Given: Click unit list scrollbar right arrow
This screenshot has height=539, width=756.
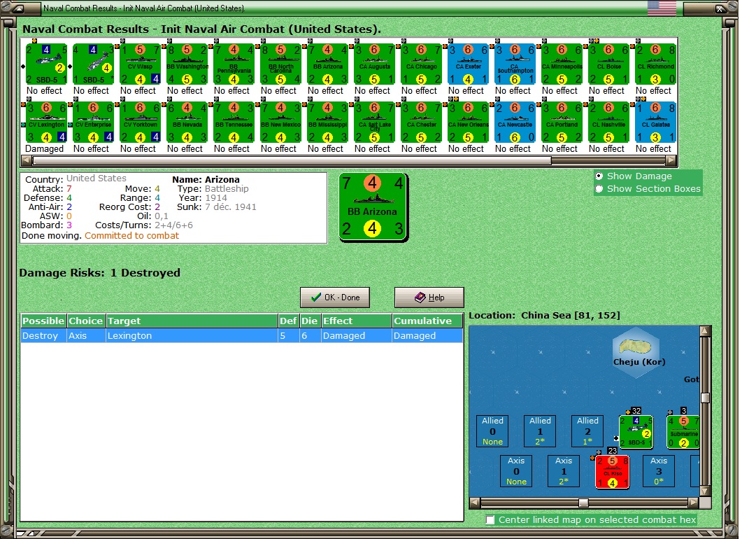Looking at the screenshot, I should click(671, 160).
